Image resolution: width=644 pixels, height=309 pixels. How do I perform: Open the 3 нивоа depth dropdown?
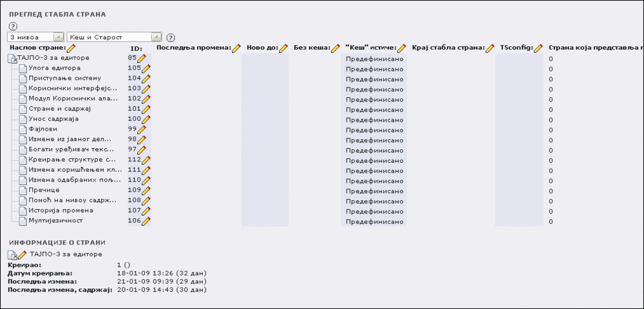(35, 37)
